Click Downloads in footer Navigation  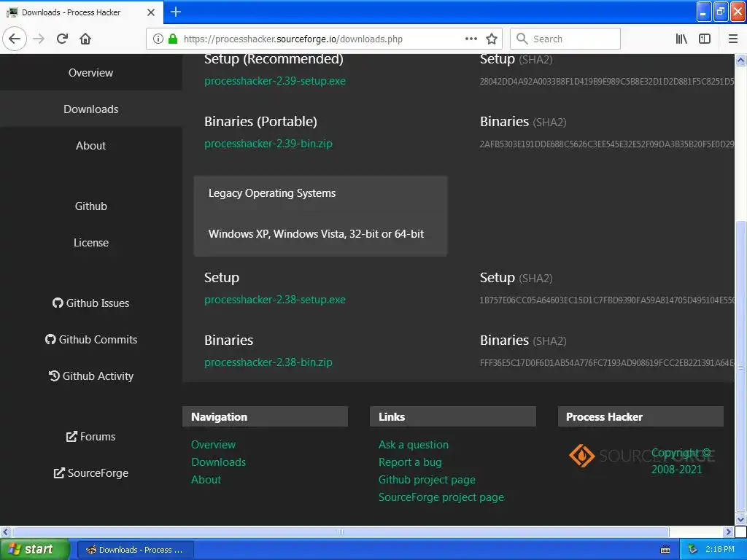coord(218,462)
